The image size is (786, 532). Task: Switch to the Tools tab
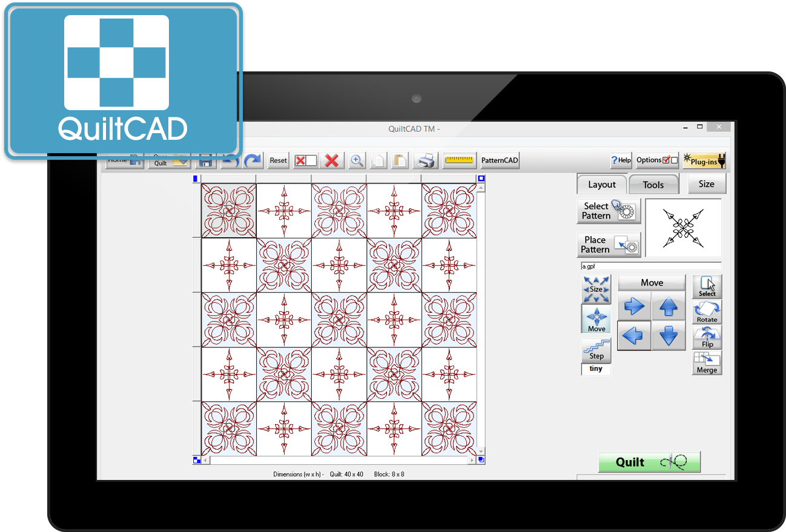click(x=653, y=185)
